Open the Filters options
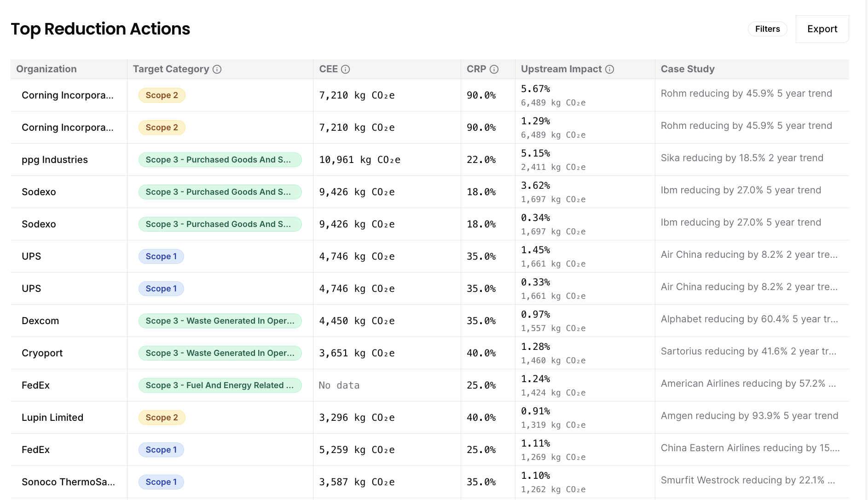This screenshot has width=868, height=500. pos(767,29)
